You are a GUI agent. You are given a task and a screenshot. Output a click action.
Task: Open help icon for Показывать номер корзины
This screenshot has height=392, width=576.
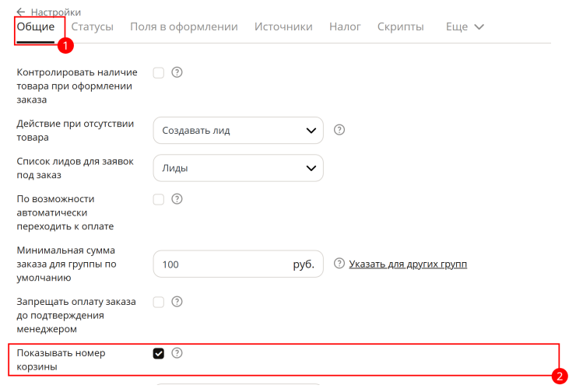[x=177, y=353]
